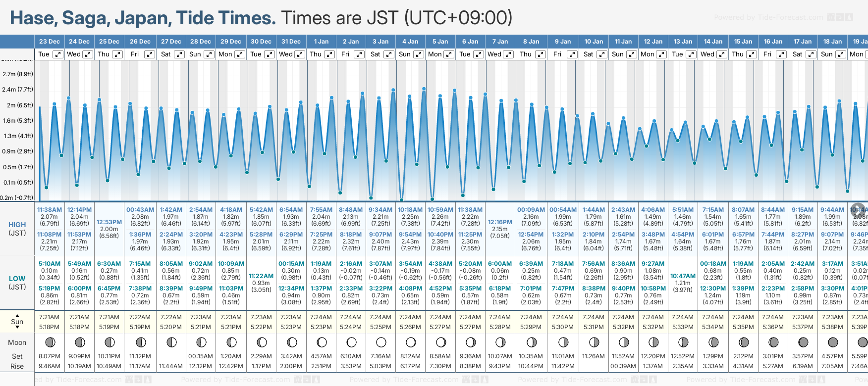Open the Powered by Tide-Forecast.com link
Image resolution: width=868 pixels, height=386 pixels.
(x=768, y=17)
